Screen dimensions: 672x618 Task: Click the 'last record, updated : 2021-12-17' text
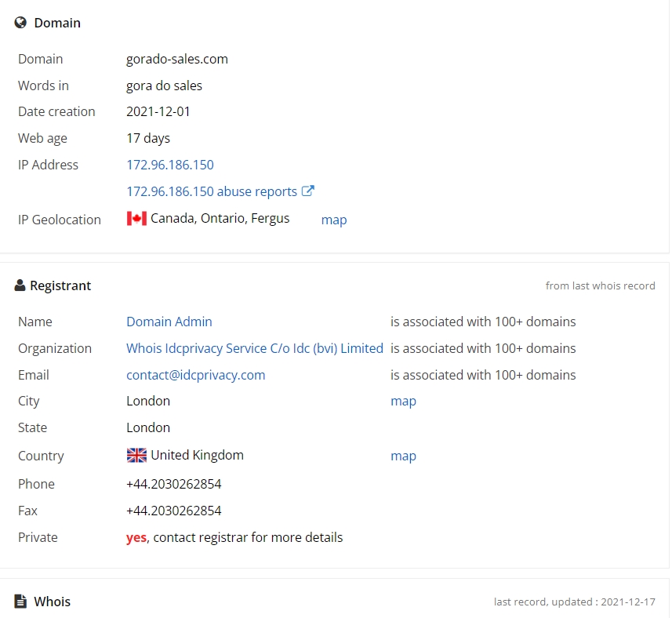[574, 602]
